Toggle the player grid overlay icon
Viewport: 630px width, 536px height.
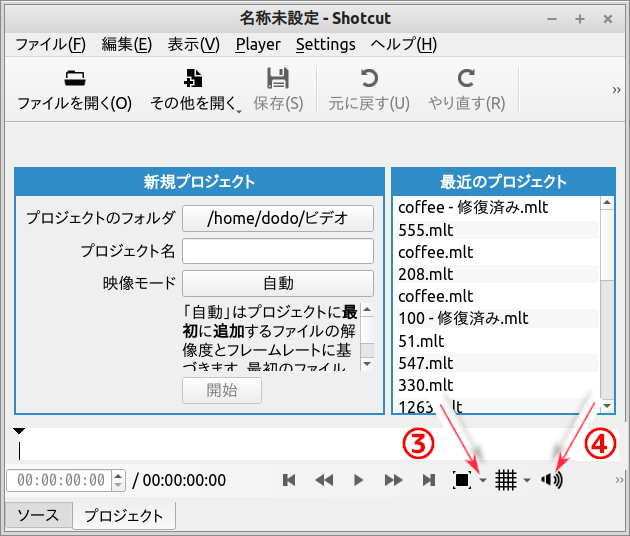point(506,480)
